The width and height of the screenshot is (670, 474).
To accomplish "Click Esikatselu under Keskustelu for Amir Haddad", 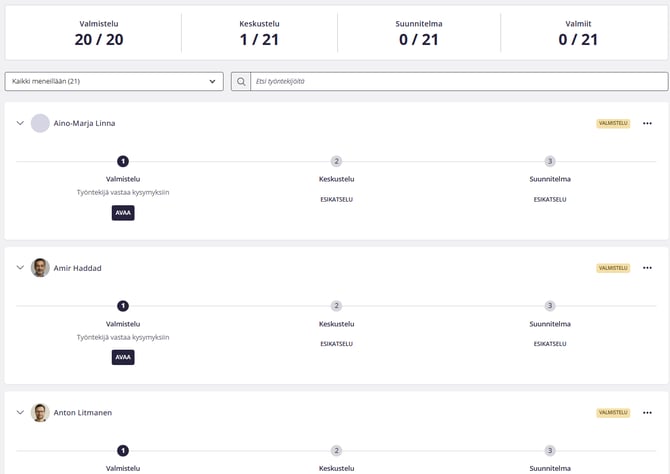I will point(336,343).
